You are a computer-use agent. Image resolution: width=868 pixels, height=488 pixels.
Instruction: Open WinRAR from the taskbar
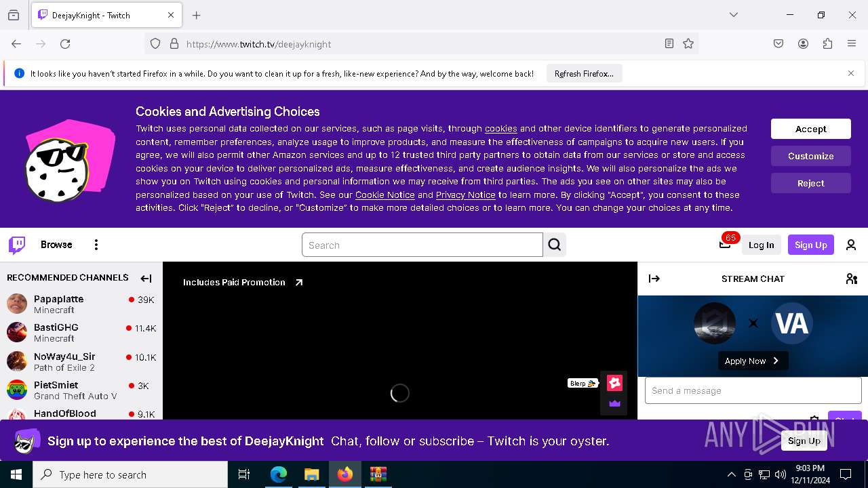(378, 474)
